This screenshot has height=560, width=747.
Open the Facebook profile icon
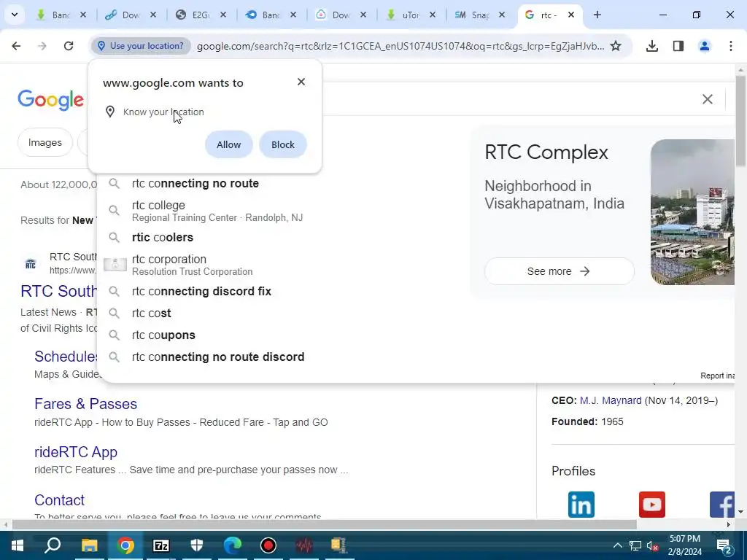(x=722, y=505)
